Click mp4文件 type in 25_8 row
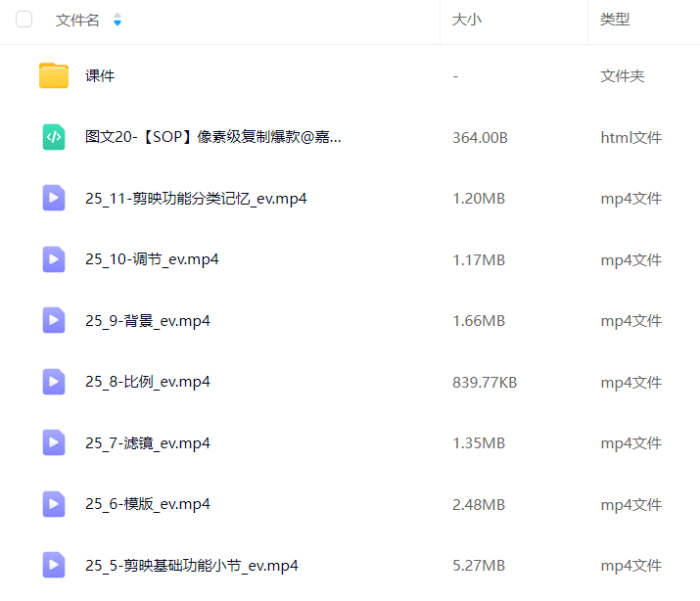Image resolution: width=700 pixels, height=601 pixels. (630, 383)
